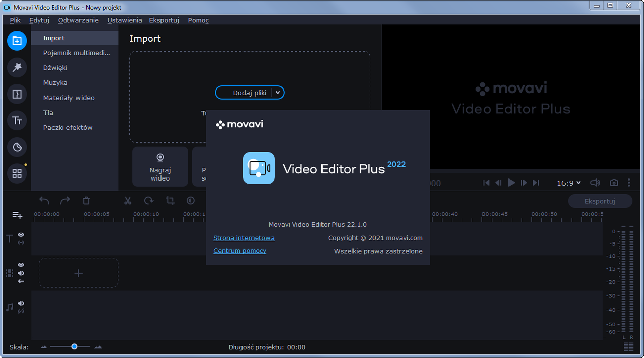Screen dimensions: 644x358
Task: Click the webcam icon for Nagraj wideo
Action: pos(160,158)
